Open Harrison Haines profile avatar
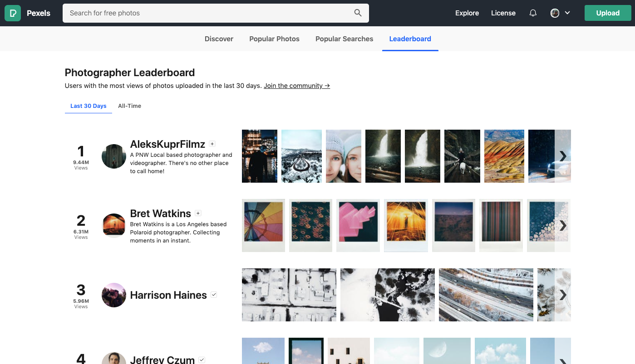The width and height of the screenshot is (635, 364). 114,295
